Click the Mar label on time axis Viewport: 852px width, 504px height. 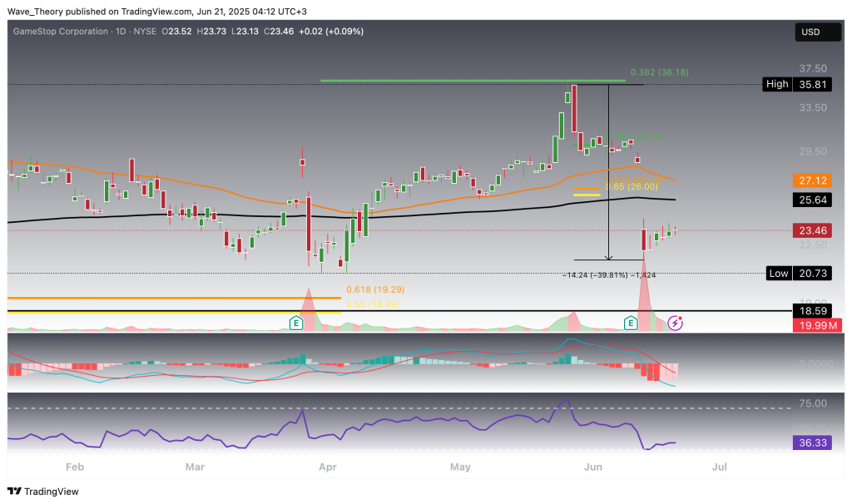coord(195,467)
